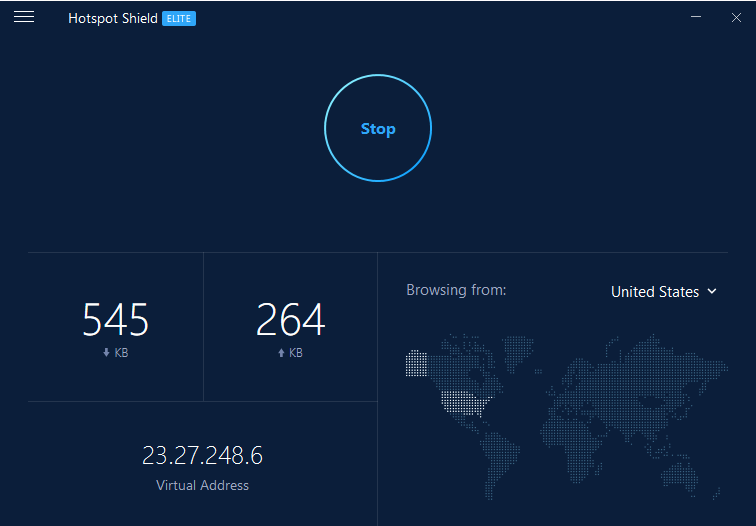Click the Virtual Address label
The height and width of the screenshot is (526, 756).
[202, 485]
